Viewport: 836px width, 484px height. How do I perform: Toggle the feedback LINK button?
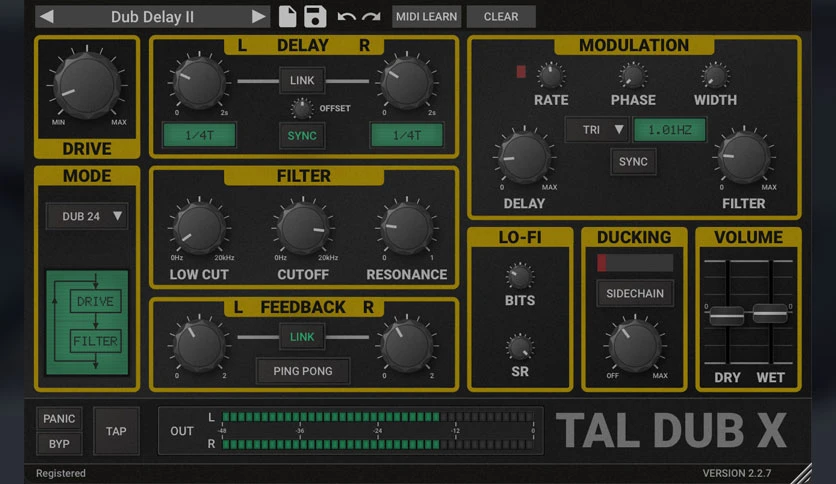pyautogui.click(x=302, y=337)
